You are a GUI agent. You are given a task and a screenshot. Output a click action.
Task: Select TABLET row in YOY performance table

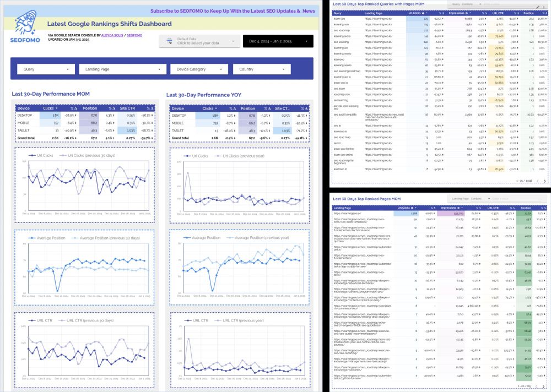[x=239, y=130]
